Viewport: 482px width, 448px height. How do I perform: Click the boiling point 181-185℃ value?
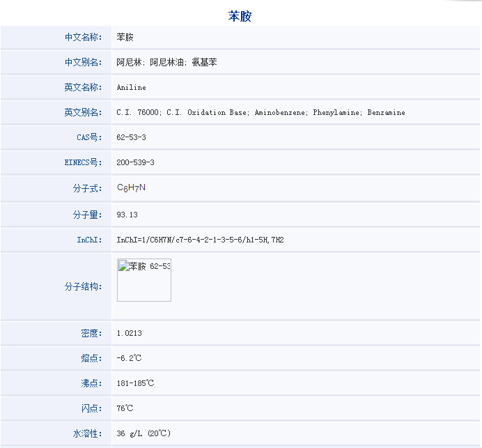135,383
